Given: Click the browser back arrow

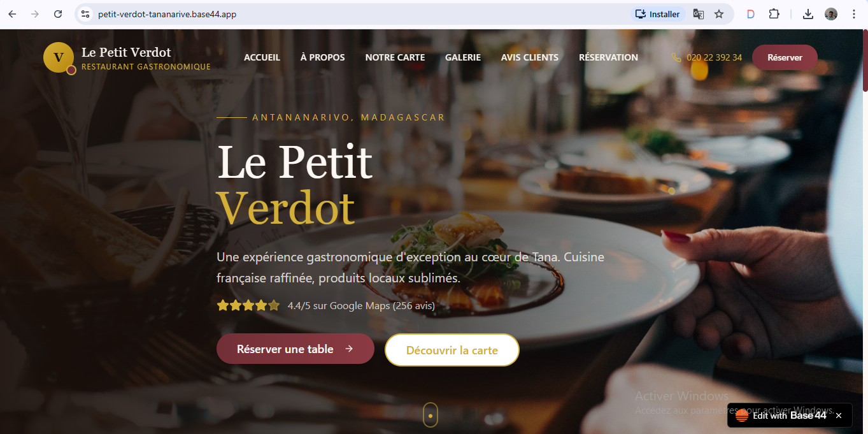Looking at the screenshot, I should tap(12, 14).
